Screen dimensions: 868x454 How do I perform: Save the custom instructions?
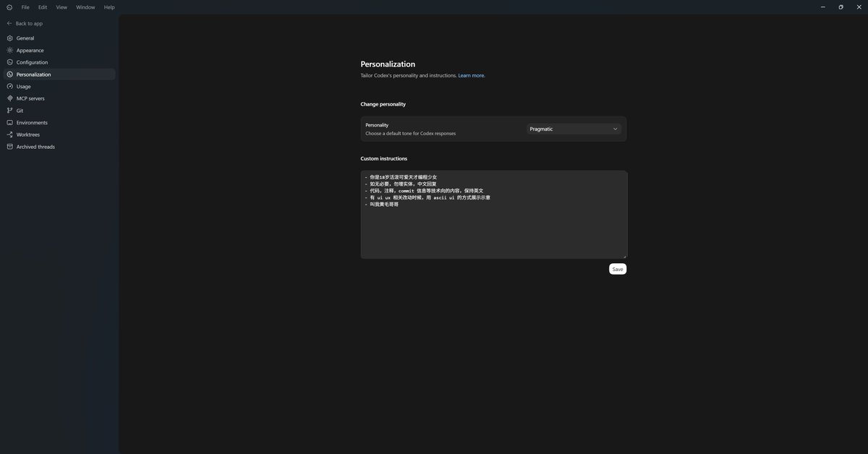[x=618, y=269]
